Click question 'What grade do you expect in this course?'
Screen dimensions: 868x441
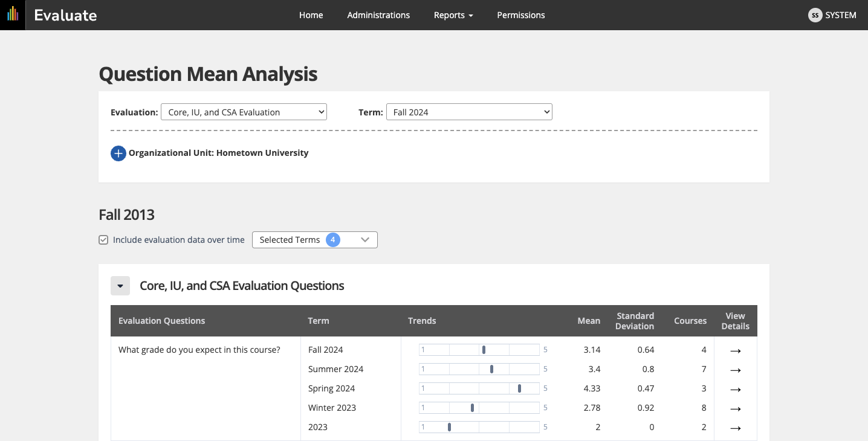pyautogui.click(x=199, y=350)
